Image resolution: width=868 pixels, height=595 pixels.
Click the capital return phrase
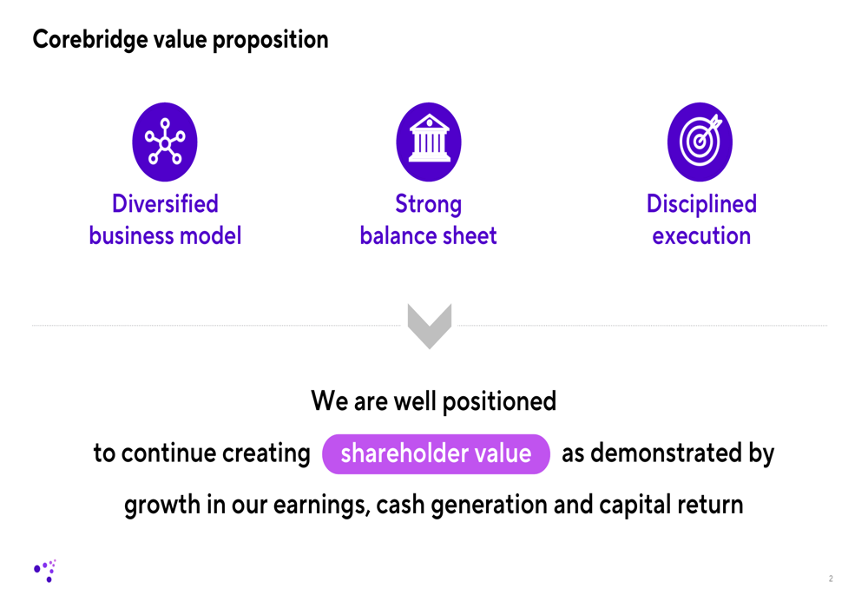[x=671, y=505]
